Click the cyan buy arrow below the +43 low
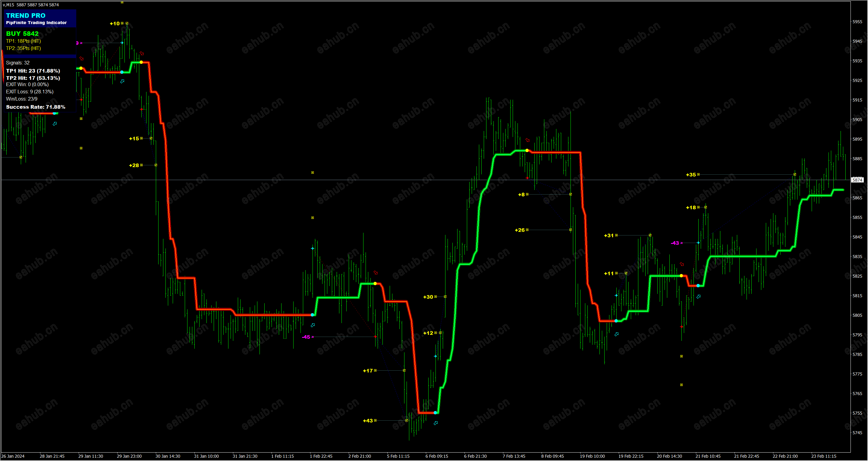The height and width of the screenshot is (461, 868). [436, 423]
